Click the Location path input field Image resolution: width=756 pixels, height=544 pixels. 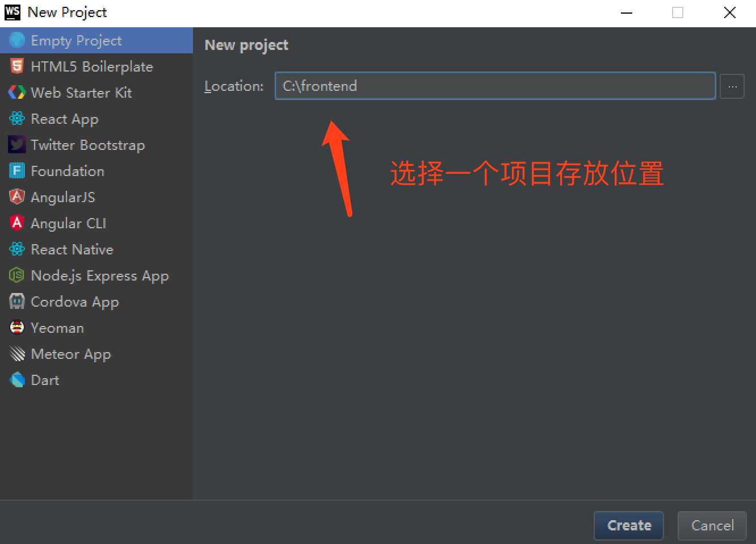coord(495,86)
